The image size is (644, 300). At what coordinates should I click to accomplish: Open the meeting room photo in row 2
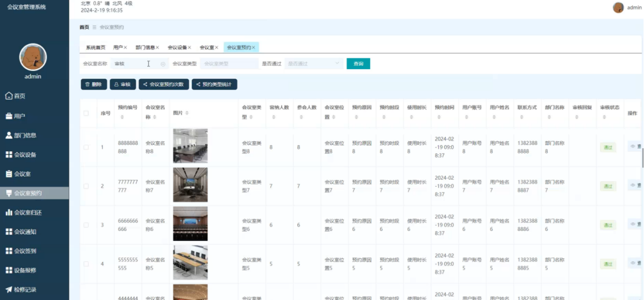point(190,185)
